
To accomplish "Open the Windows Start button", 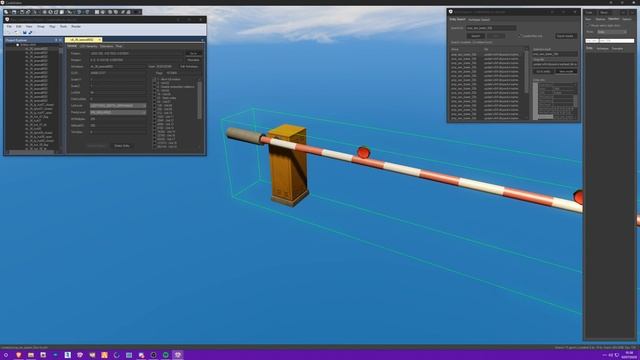I will 6,355.
